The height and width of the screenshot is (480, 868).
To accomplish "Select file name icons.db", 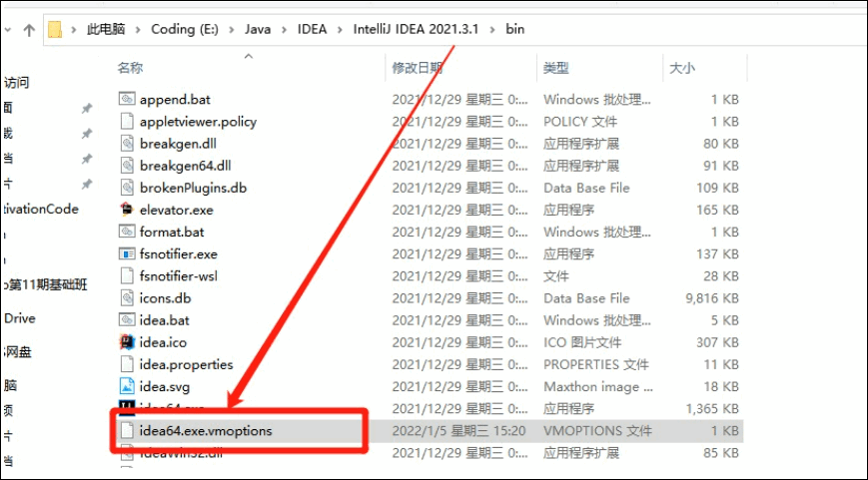I will [x=166, y=298].
